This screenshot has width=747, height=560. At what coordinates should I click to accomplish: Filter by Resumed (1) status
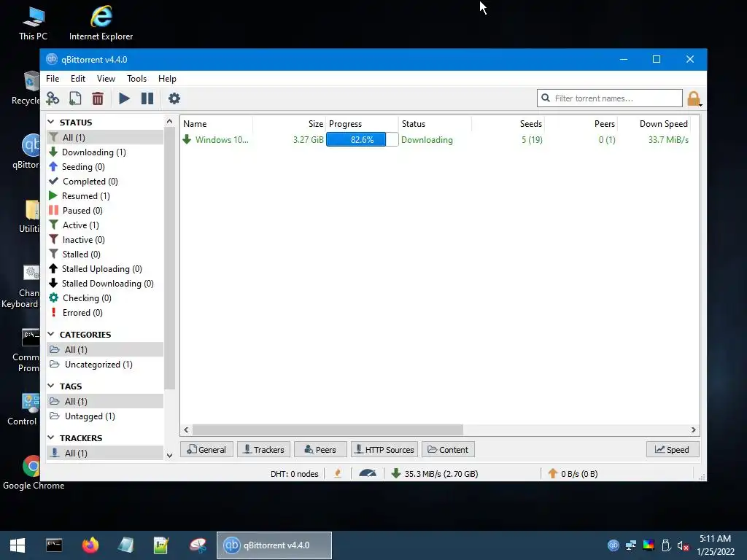tap(105, 196)
